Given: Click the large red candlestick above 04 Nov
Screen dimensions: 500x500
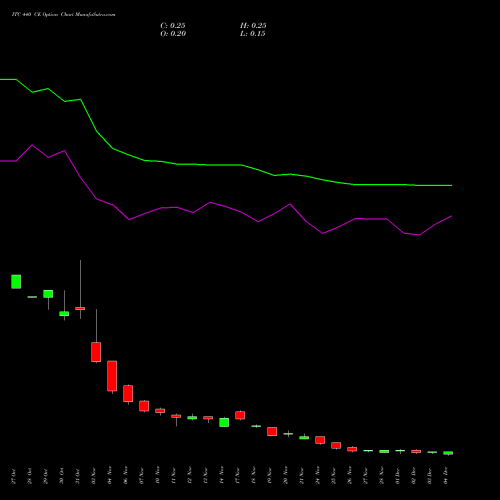Looking at the screenshot, I should [112, 376].
